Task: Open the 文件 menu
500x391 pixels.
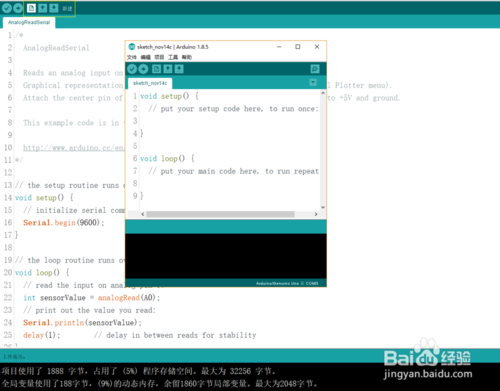Action: tap(132, 57)
